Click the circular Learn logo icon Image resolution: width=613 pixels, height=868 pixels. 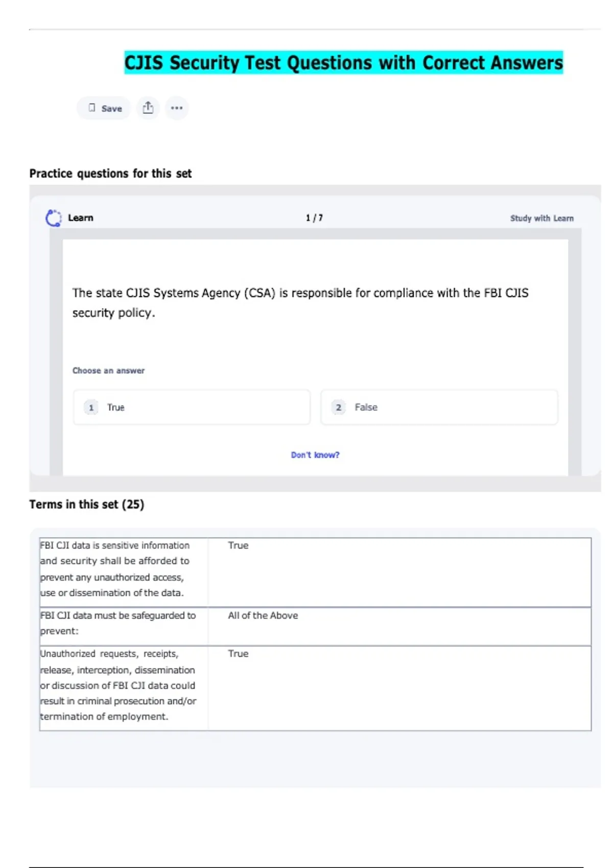pyautogui.click(x=53, y=218)
